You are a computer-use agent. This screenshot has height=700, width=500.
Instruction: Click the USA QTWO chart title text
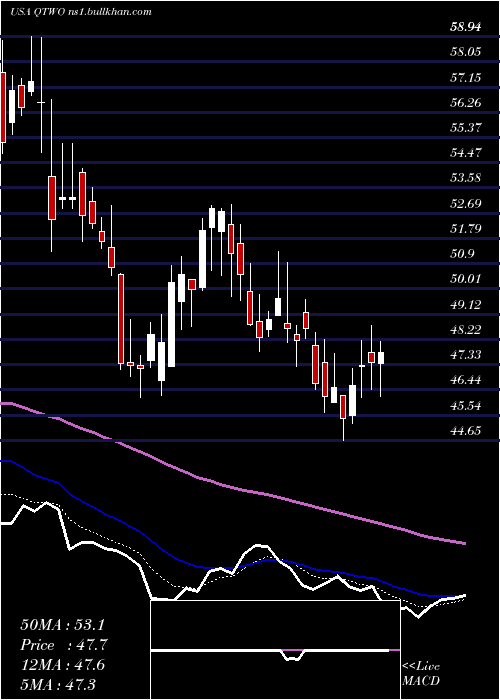pos(80,12)
